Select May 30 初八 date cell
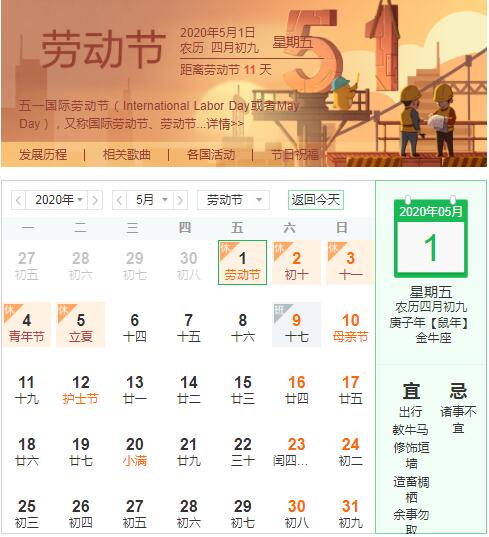This screenshot has width=489, height=537. [x=297, y=511]
